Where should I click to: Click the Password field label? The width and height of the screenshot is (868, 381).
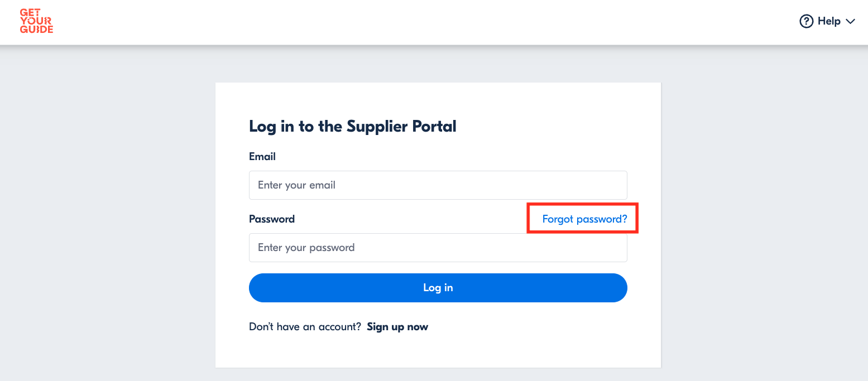[x=272, y=219]
